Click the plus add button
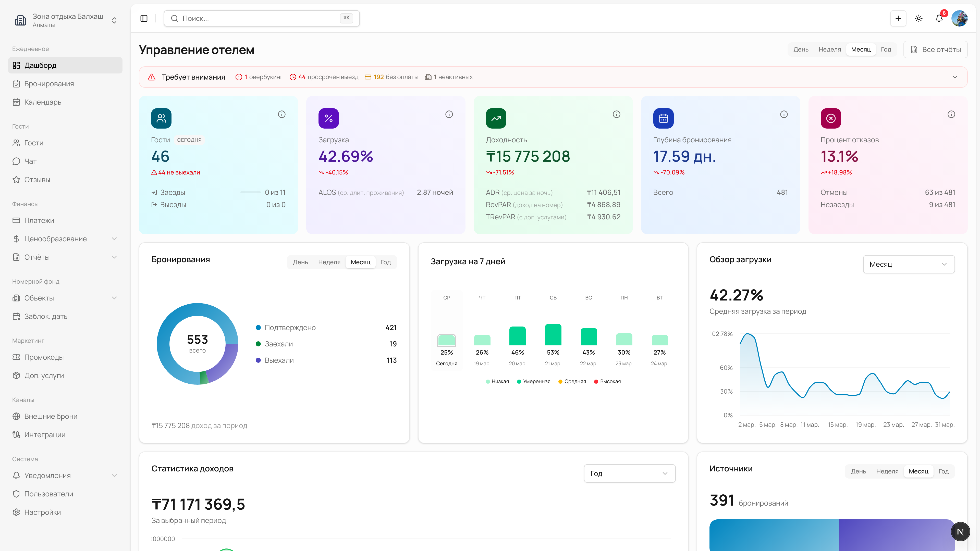This screenshot has height=551, width=980. coord(898,18)
